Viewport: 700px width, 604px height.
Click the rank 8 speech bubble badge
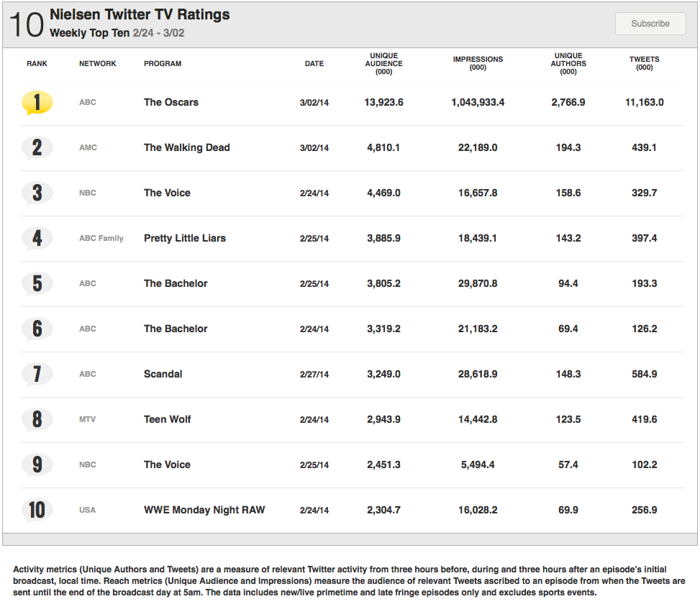37,419
